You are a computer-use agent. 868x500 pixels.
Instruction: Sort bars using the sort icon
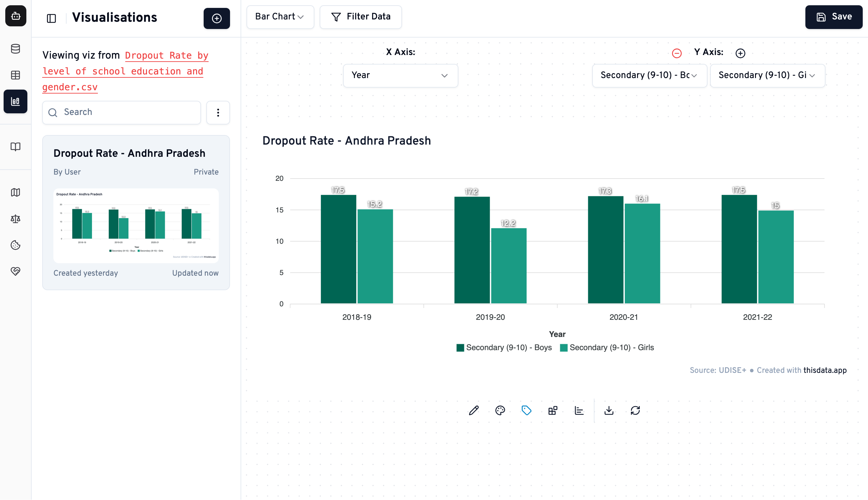tap(579, 410)
